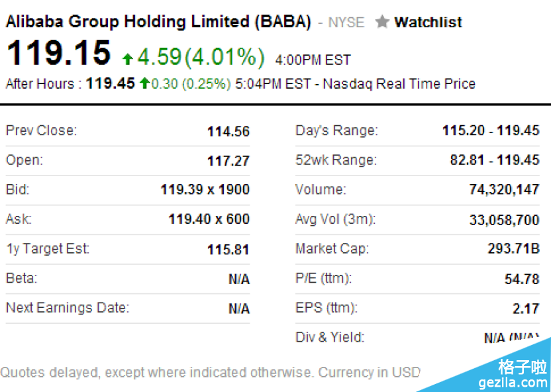Click the Market Cap value 293.71B

[513, 250]
